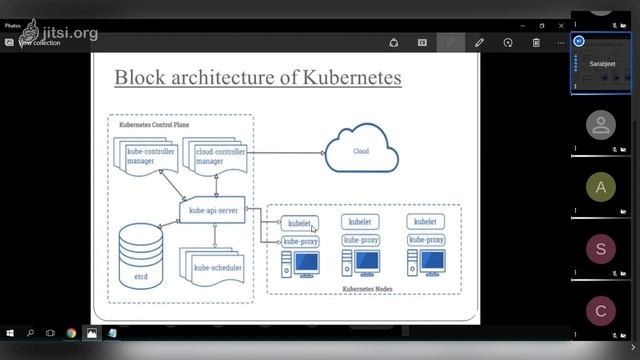Select participant with 'C' avatar
This screenshot has width=640, height=360.
(601, 311)
